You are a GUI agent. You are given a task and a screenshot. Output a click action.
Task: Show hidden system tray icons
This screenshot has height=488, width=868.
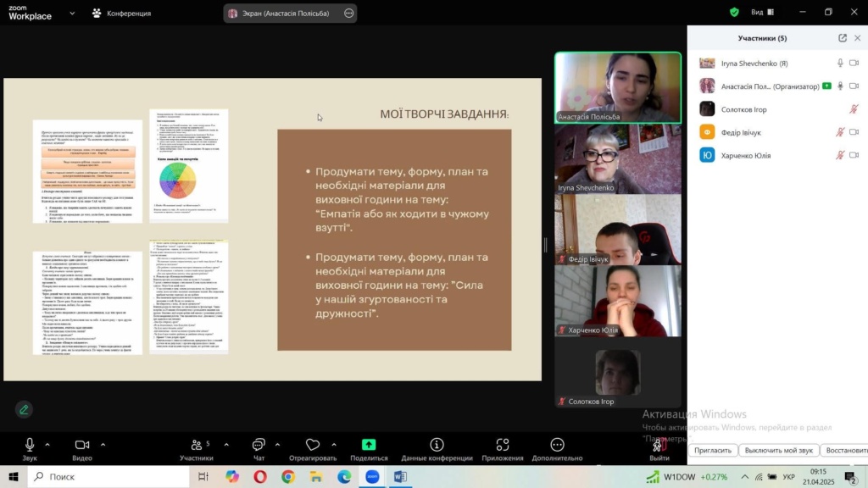coord(744,477)
